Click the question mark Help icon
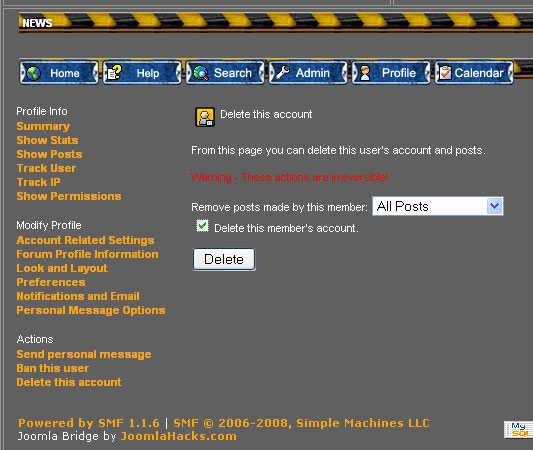Image resolution: width=533 pixels, height=450 pixels. tap(114, 72)
